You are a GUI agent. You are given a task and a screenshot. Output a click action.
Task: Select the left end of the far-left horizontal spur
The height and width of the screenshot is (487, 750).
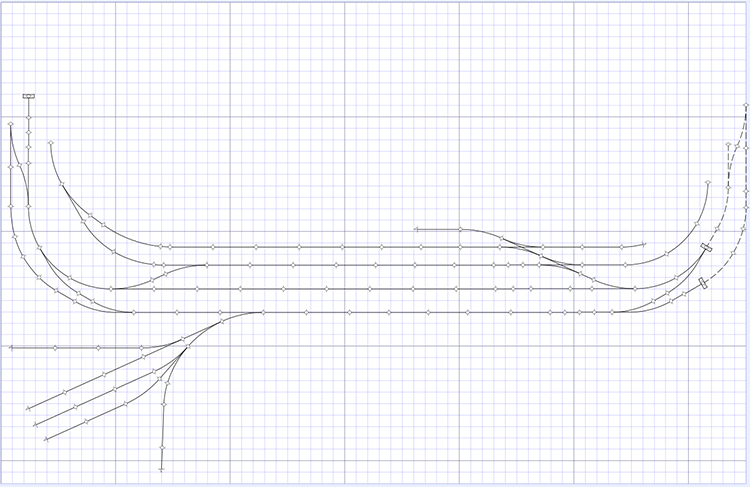pyautogui.click(x=10, y=348)
